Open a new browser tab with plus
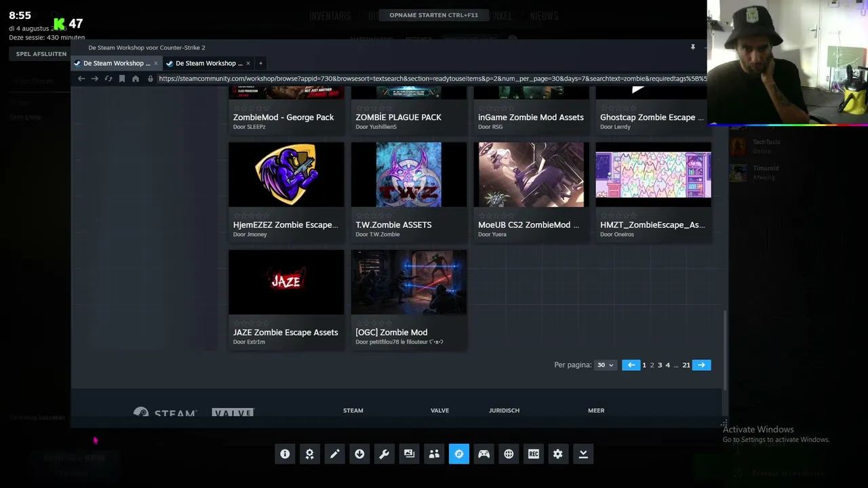This screenshot has height=488, width=868. point(260,63)
